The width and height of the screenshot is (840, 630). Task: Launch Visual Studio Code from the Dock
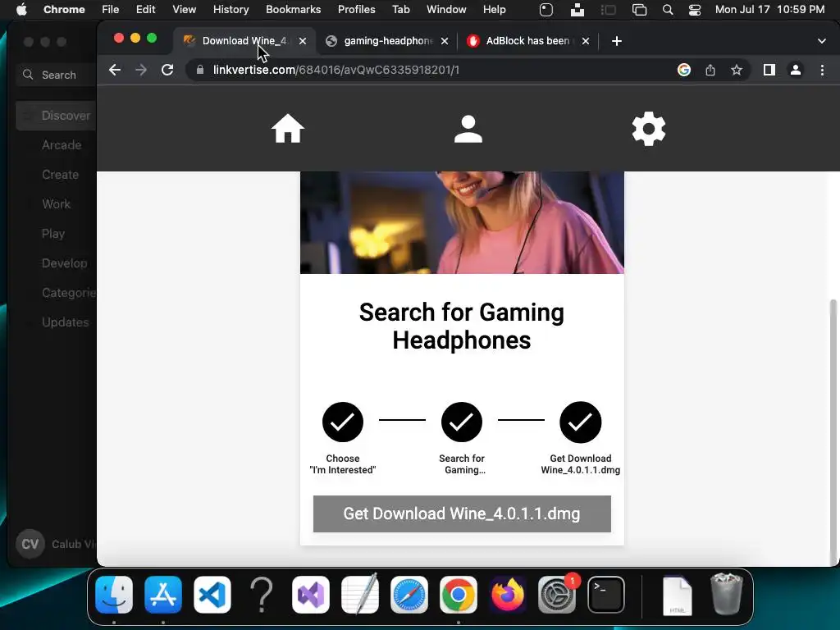(212, 595)
